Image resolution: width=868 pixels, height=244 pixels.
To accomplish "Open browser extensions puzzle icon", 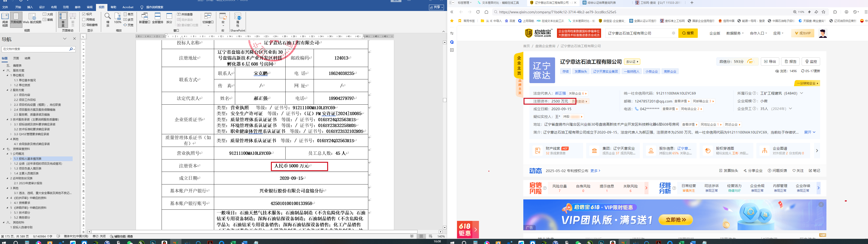I will tap(835, 12).
